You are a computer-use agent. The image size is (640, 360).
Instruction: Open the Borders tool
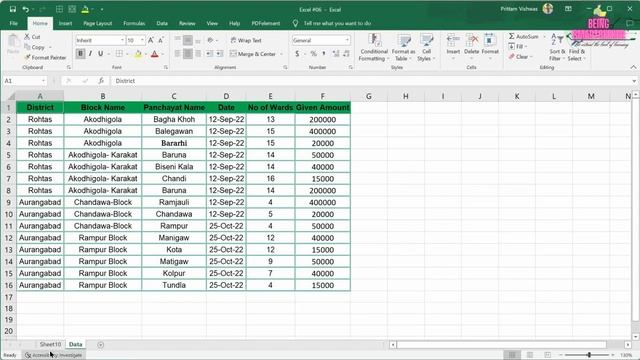tap(119, 54)
